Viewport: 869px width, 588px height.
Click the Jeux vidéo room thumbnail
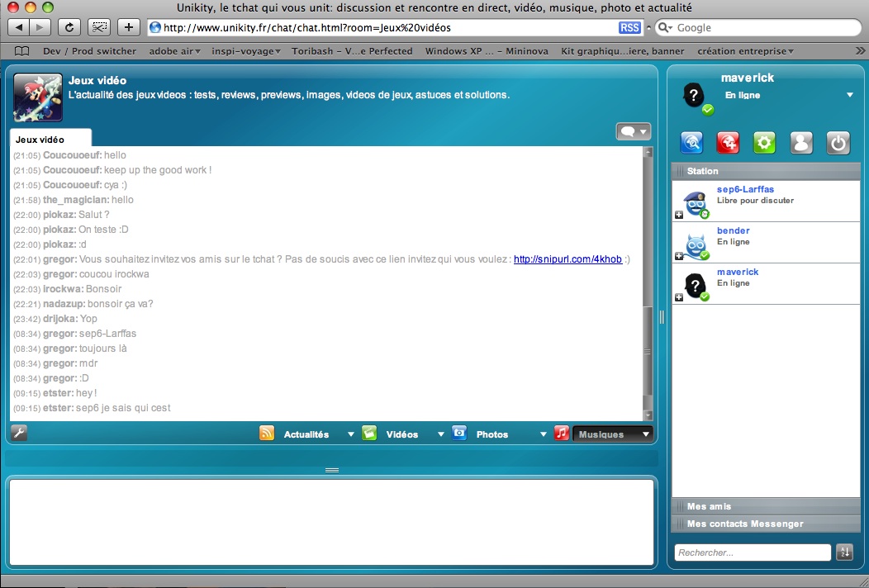click(x=38, y=97)
